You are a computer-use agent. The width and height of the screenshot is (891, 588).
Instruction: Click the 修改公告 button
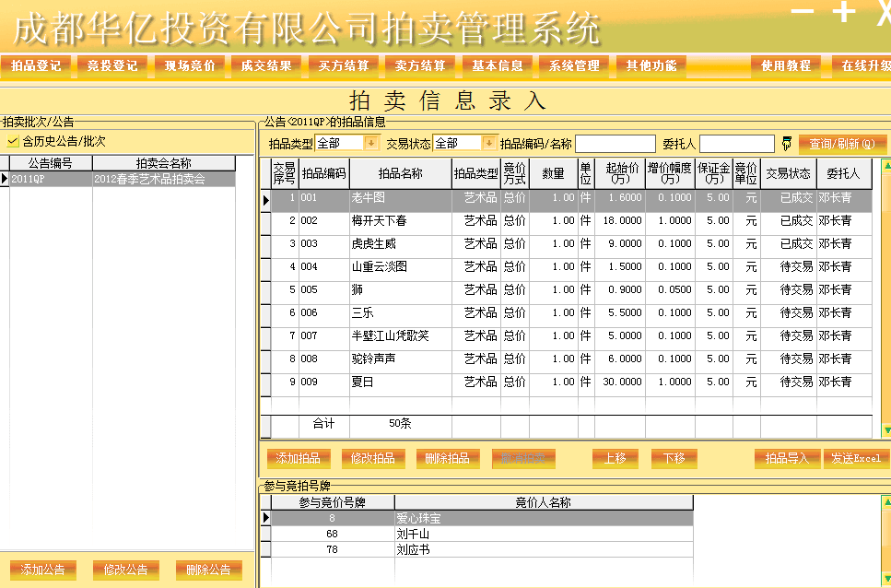click(x=125, y=570)
